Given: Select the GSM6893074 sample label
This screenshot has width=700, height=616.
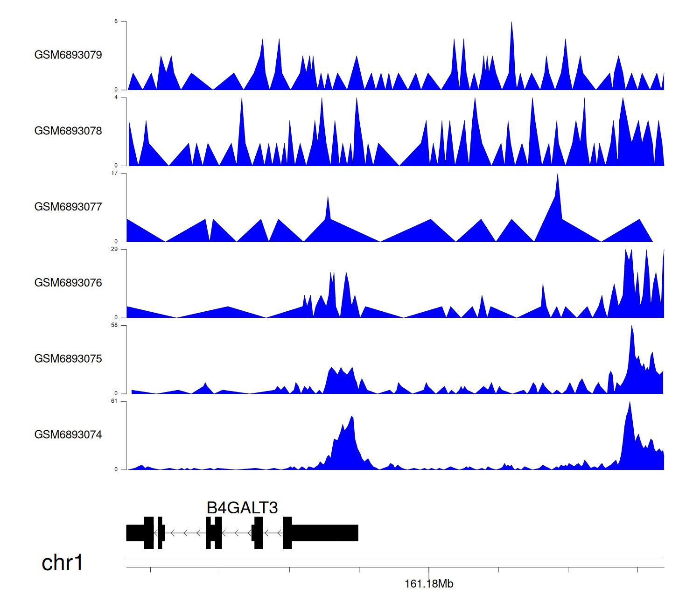Looking at the screenshot, I should click(x=68, y=435).
